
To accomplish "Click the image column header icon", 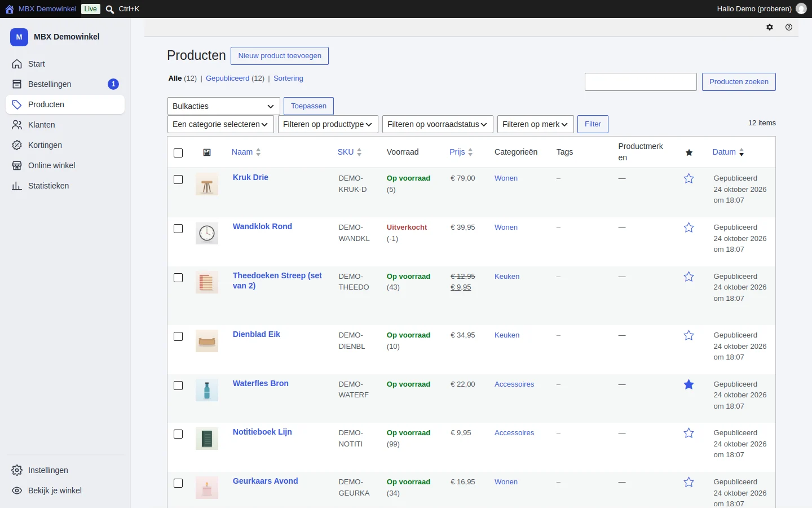I will tap(207, 152).
